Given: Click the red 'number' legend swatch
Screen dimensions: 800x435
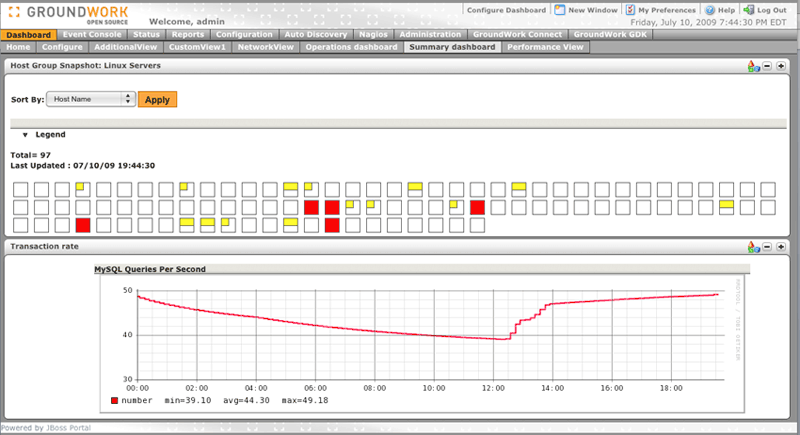Looking at the screenshot, I should (114, 401).
